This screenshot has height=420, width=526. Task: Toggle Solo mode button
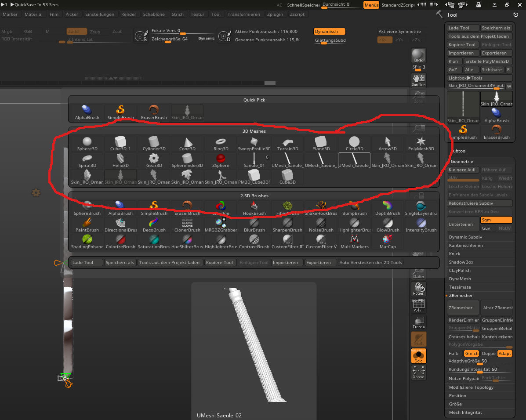[x=418, y=356]
